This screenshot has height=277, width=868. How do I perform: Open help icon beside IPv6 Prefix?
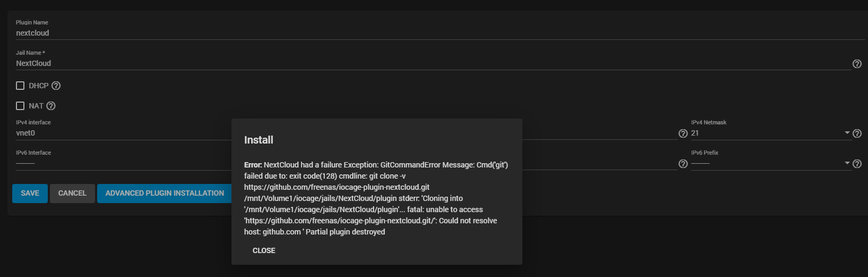coord(857,164)
